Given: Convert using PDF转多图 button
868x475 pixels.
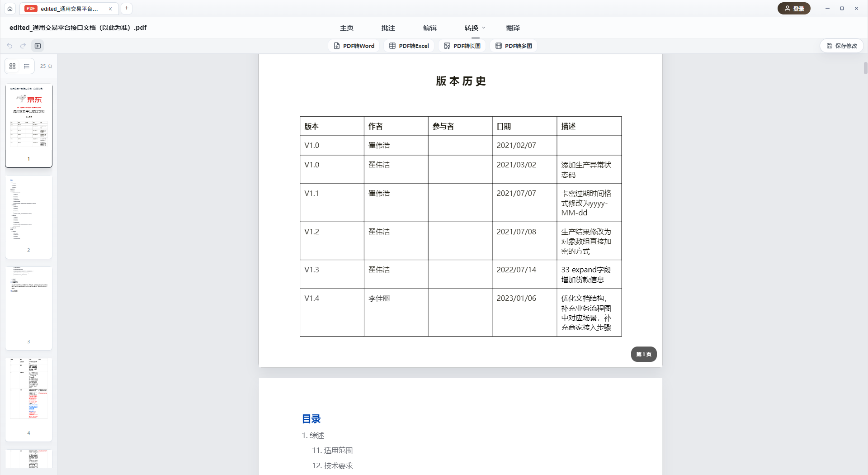Looking at the screenshot, I should [x=514, y=46].
